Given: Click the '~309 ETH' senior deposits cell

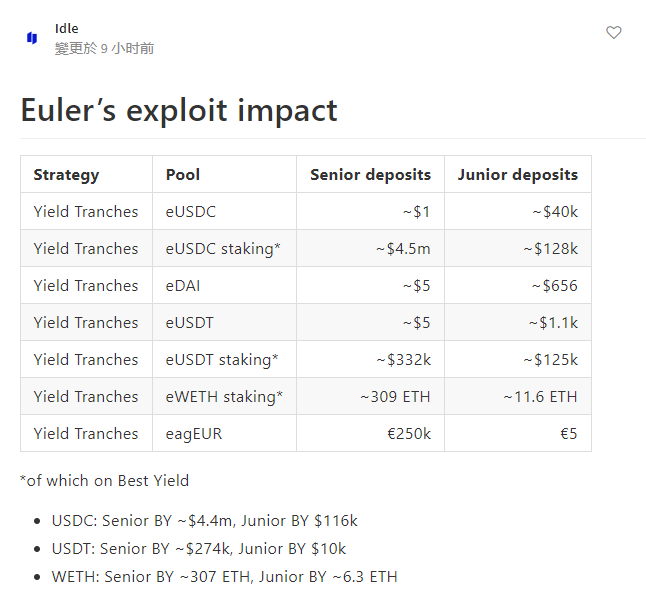Looking at the screenshot, I should (394, 397).
